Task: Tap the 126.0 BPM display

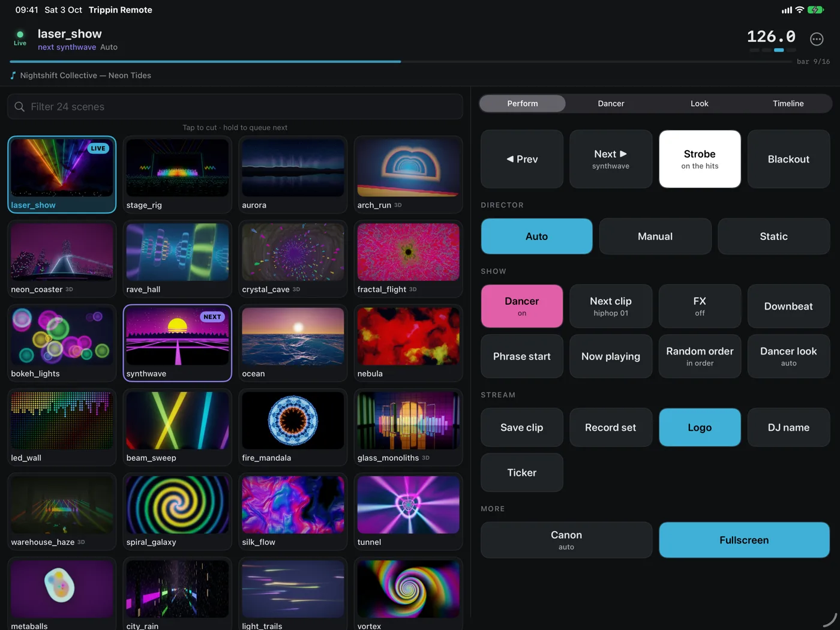Action: (771, 37)
